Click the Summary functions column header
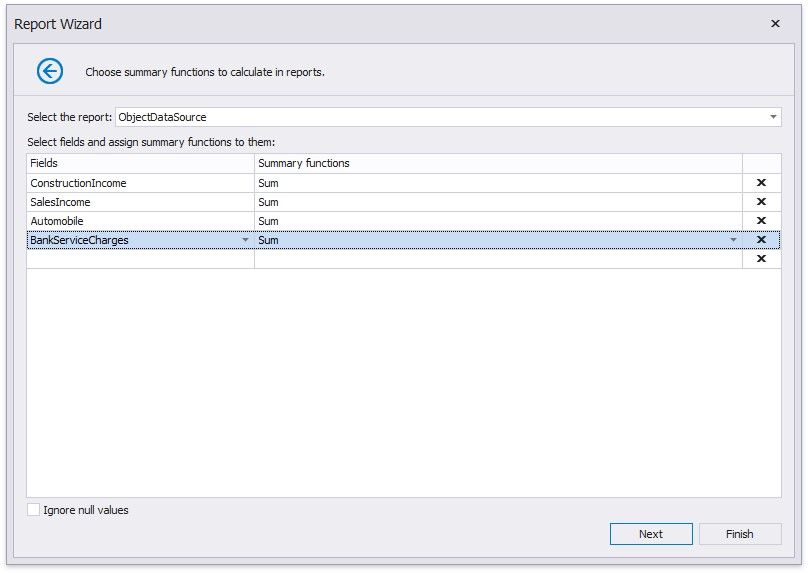The width and height of the screenshot is (808, 573). 498,163
